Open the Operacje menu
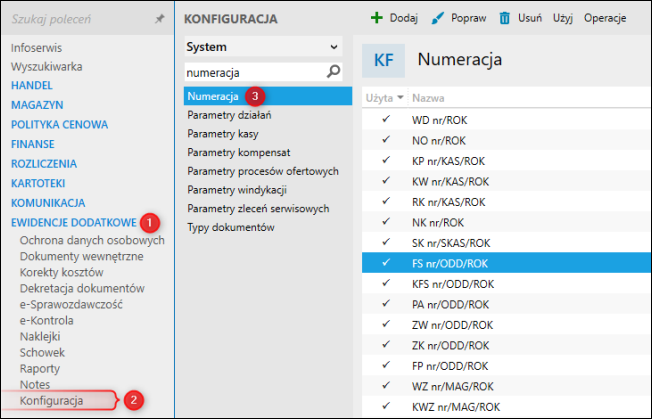652x419 pixels. (605, 18)
